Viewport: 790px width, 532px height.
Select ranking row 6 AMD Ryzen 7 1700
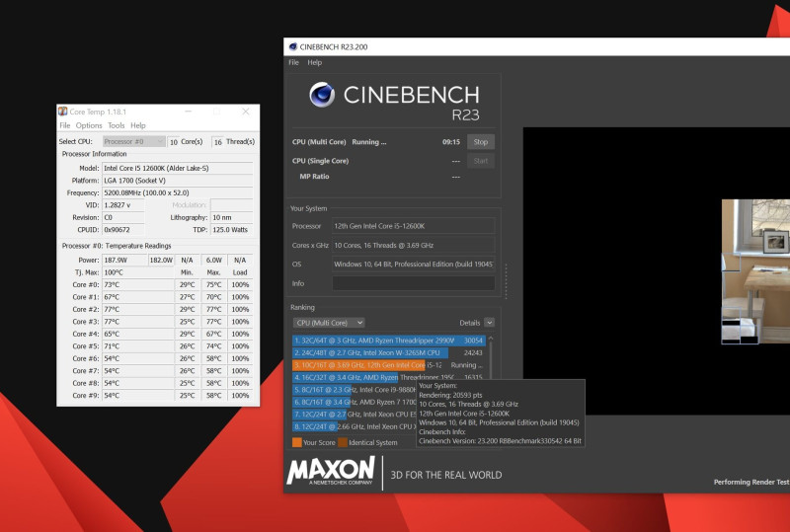355,402
